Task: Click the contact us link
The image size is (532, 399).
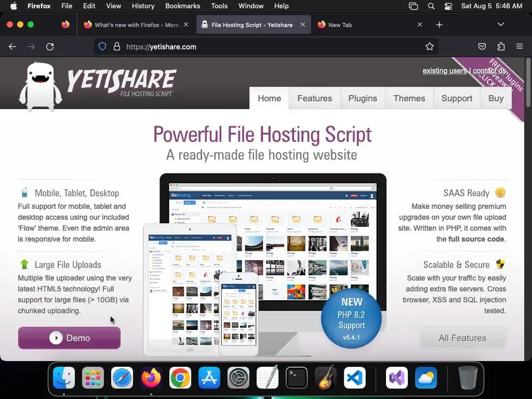Action: click(x=489, y=71)
